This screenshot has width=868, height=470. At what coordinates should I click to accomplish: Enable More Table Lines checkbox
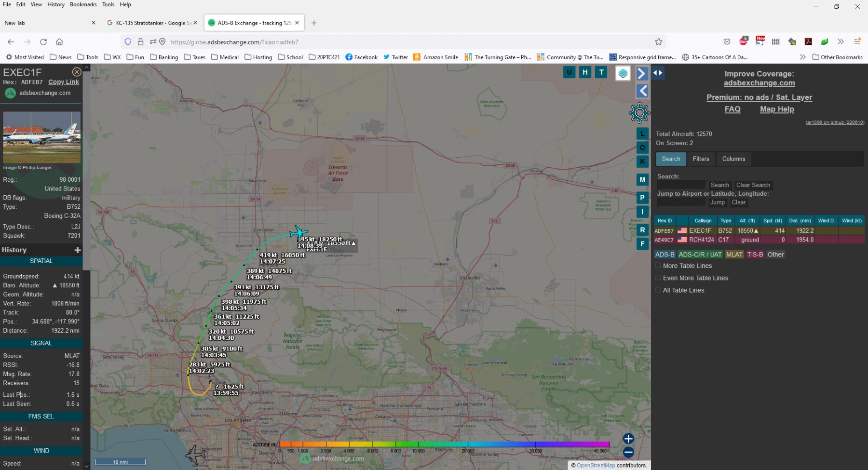click(x=658, y=266)
